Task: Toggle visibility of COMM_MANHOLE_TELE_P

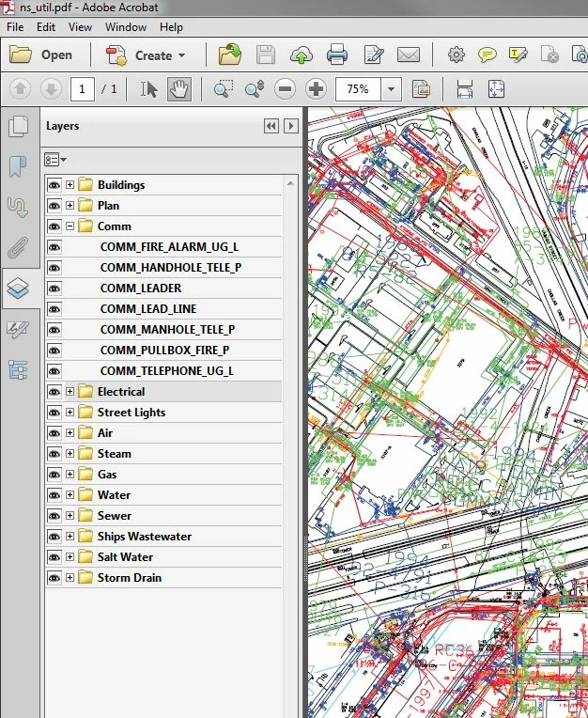Action: [x=54, y=330]
